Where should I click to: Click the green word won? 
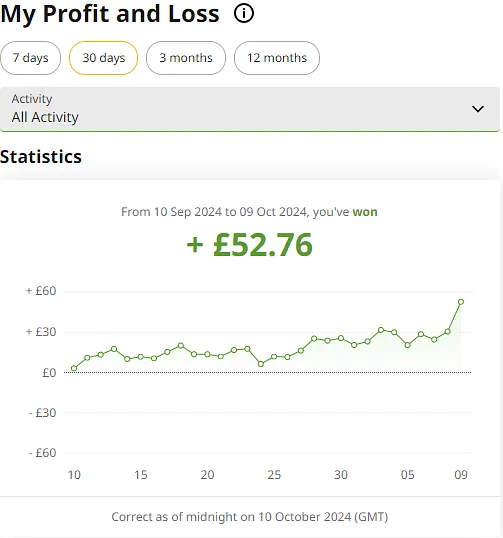point(365,212)
